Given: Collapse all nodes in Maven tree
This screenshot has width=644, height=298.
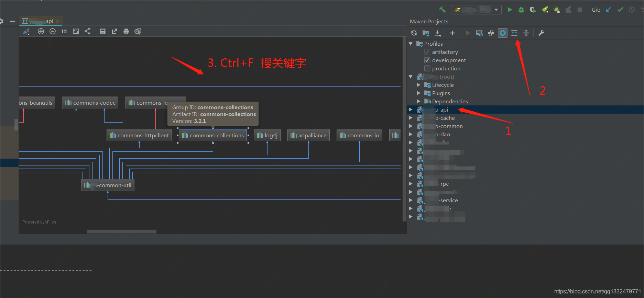Looking at the screenshot, I should 526,33.
